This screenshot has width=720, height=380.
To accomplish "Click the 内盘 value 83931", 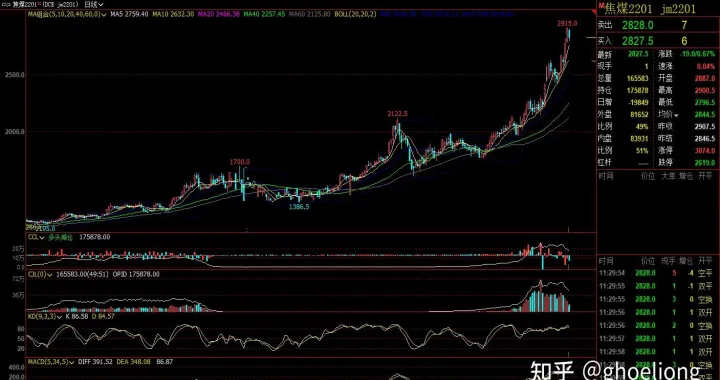I will point(640,139).
